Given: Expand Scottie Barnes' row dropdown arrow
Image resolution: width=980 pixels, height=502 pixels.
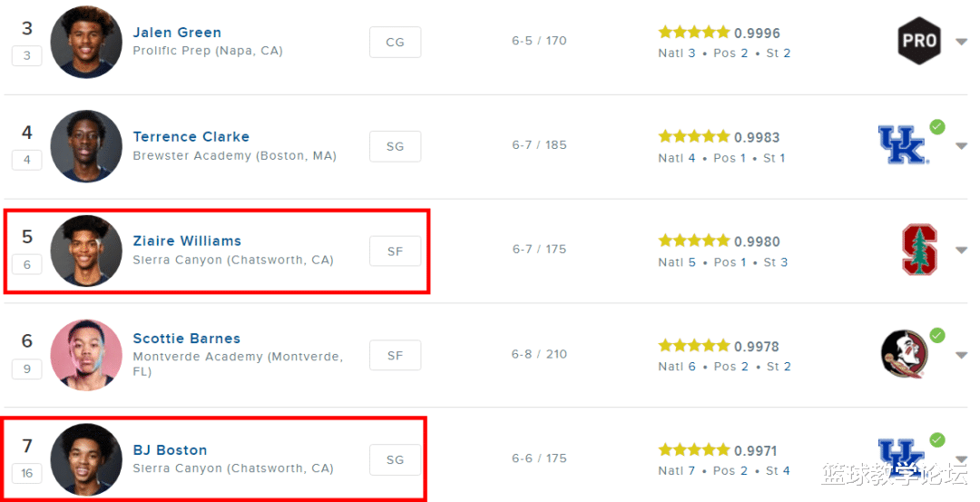Looking at the screenshot, I should 961,355.
